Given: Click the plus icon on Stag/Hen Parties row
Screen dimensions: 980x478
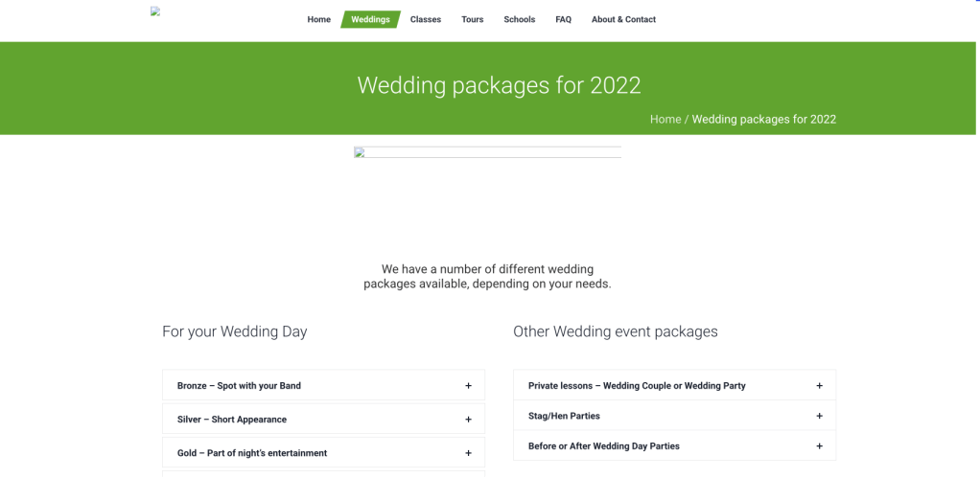Looking at the screenshot, I should (819, 416).
